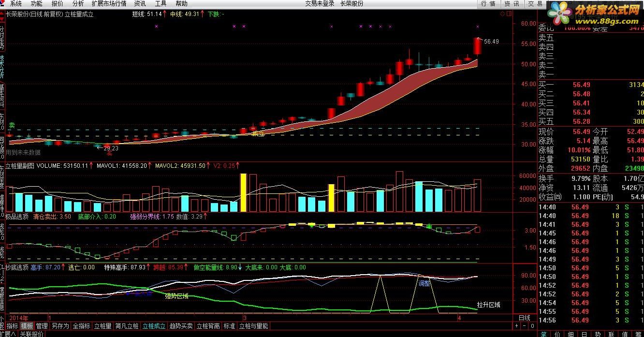This screenshot has height=337, width=644.
Task: Click the 换手 9.79% value
Action: (x=580, y=178)
